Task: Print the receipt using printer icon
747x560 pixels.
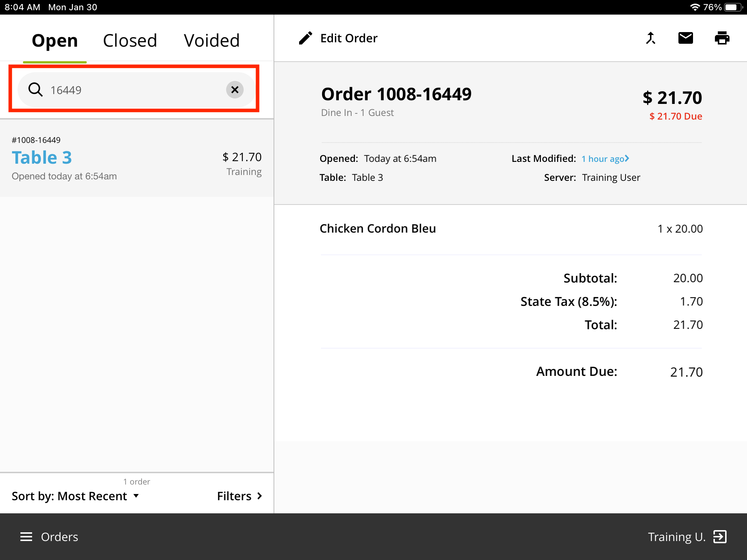Action: (723, 38)
